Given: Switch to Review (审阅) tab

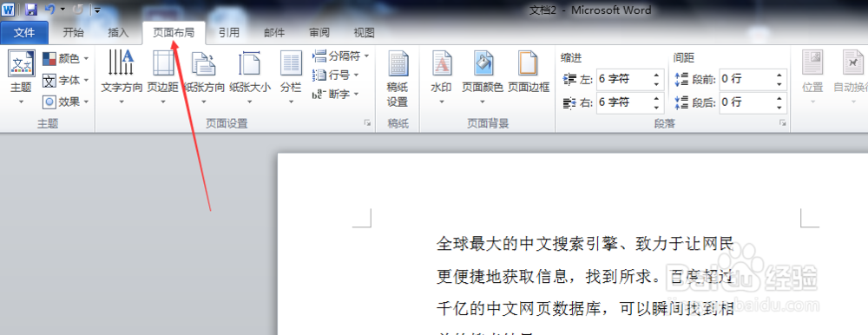Looking at the screenshot, I should click(319, 33).
